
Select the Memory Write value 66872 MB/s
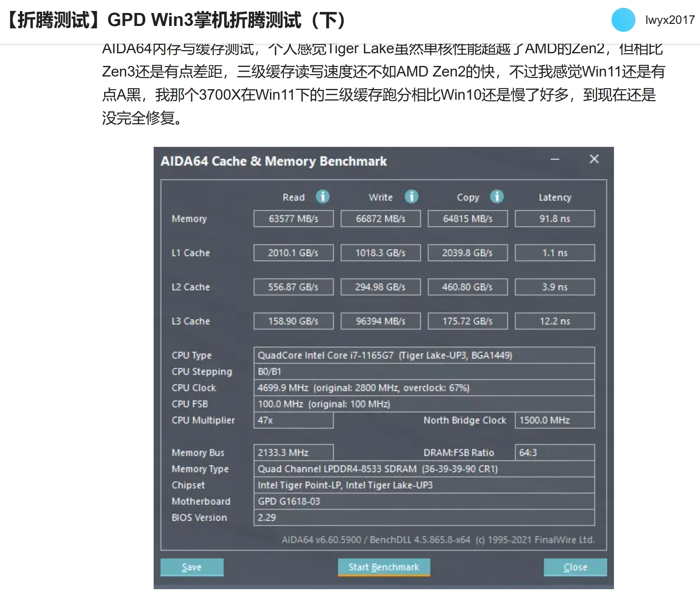click(381, 219)
